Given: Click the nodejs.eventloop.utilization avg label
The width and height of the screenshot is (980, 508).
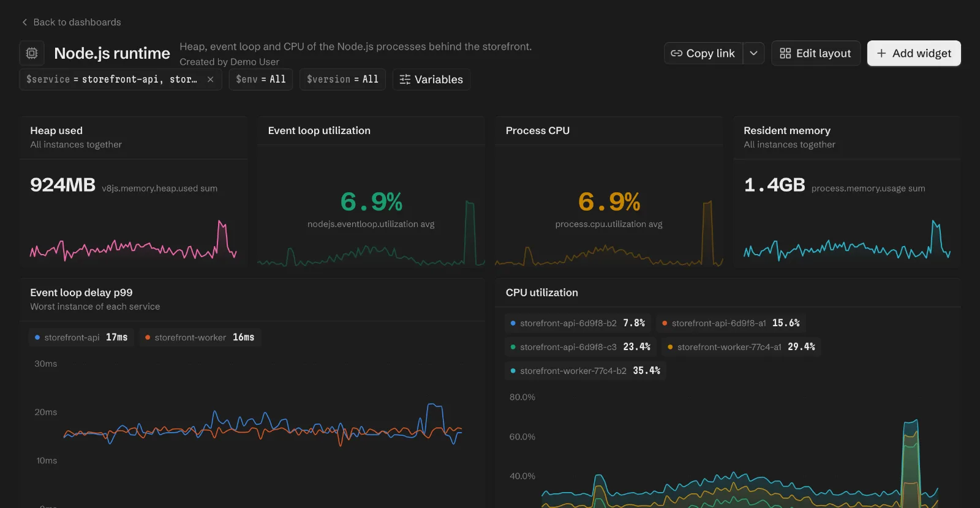Looking at the screenshot, I should 371,224.
